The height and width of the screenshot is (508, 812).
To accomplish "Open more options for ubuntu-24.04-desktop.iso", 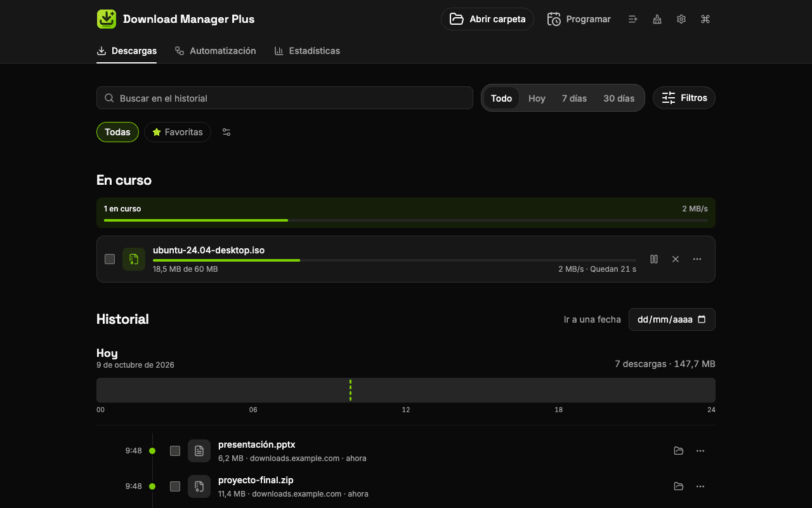I will tap(697, 259).
